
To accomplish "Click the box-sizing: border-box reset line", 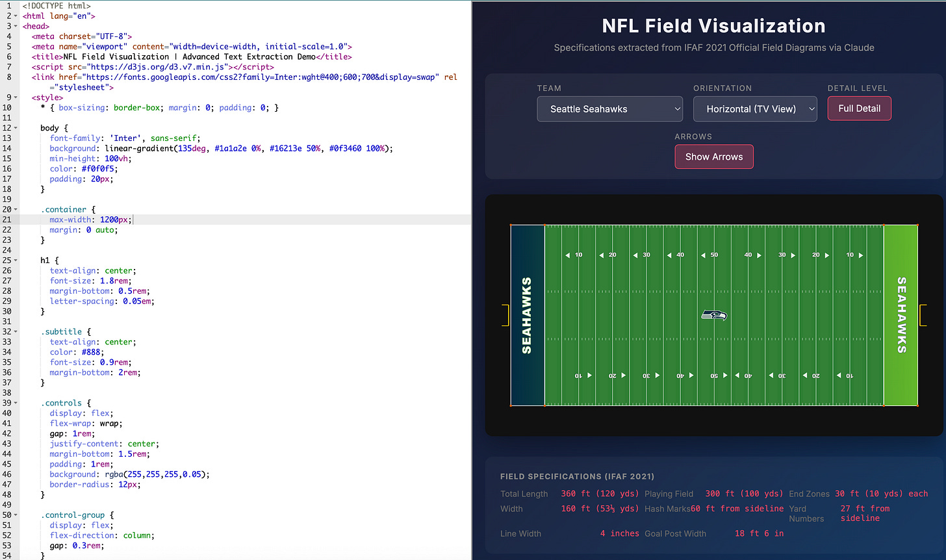I will [x=160, y=108].
